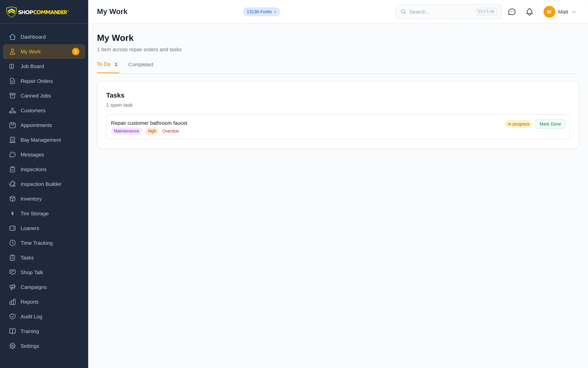Image resolution: width=588 pixels, height=368 pixels.
Task: Click the 1 open task text
Action: click(119, 105)
